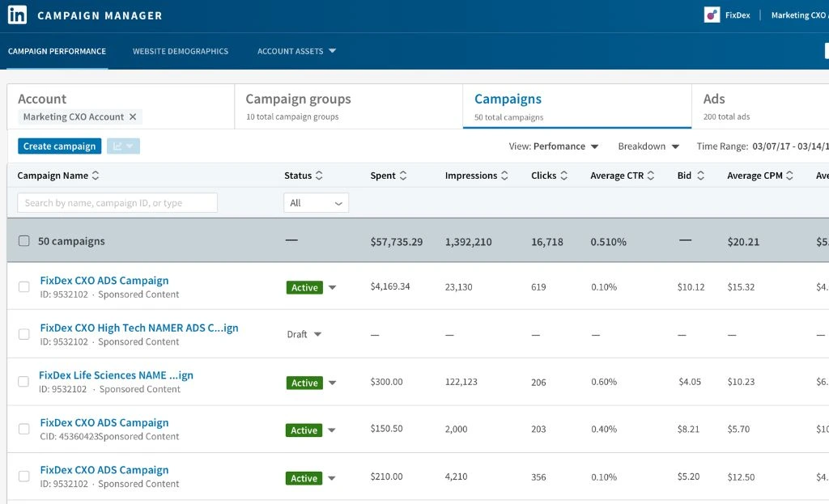The width and height of the screenshot is (829, 504).
Task: Open the Campaigns tab
Action: (576, 107)
